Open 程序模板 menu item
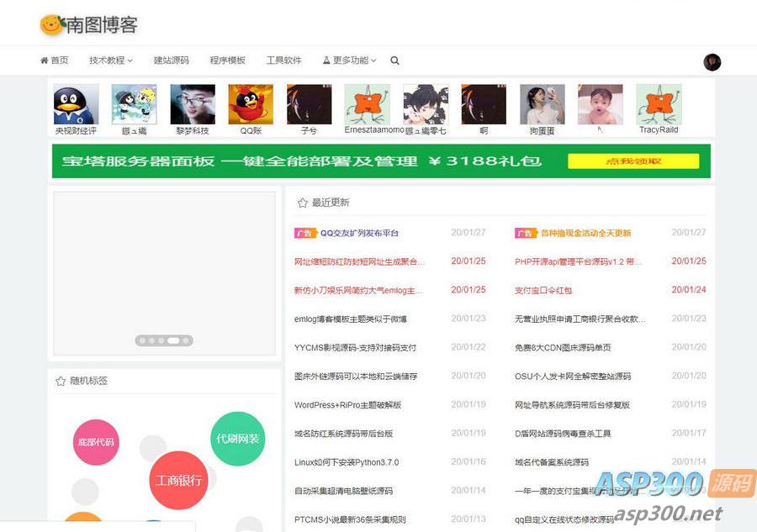The height and width of the screenshot is (532, 757). (227, 61)
